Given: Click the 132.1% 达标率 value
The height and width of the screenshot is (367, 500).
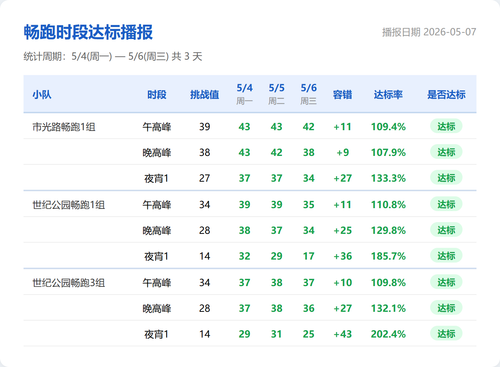Looking at the screenshot, I should [x=388, y=308].
